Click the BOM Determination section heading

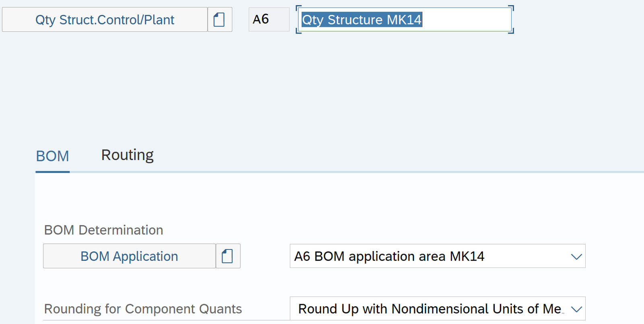103,230
